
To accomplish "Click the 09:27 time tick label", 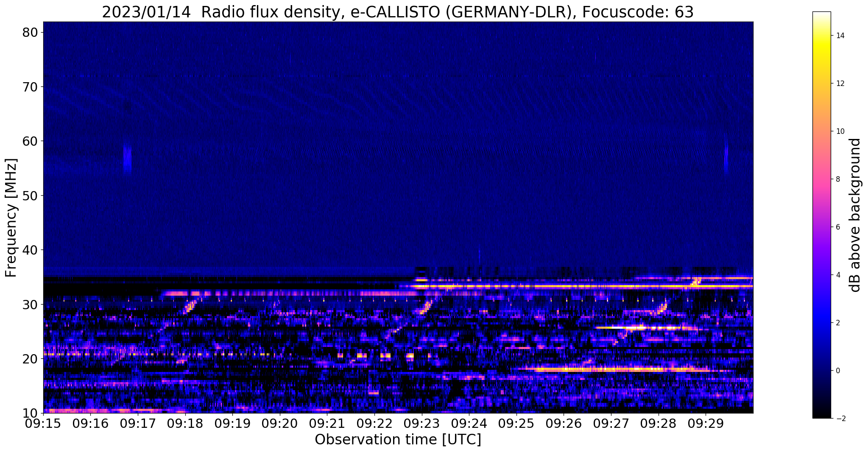I will point(611,423).
